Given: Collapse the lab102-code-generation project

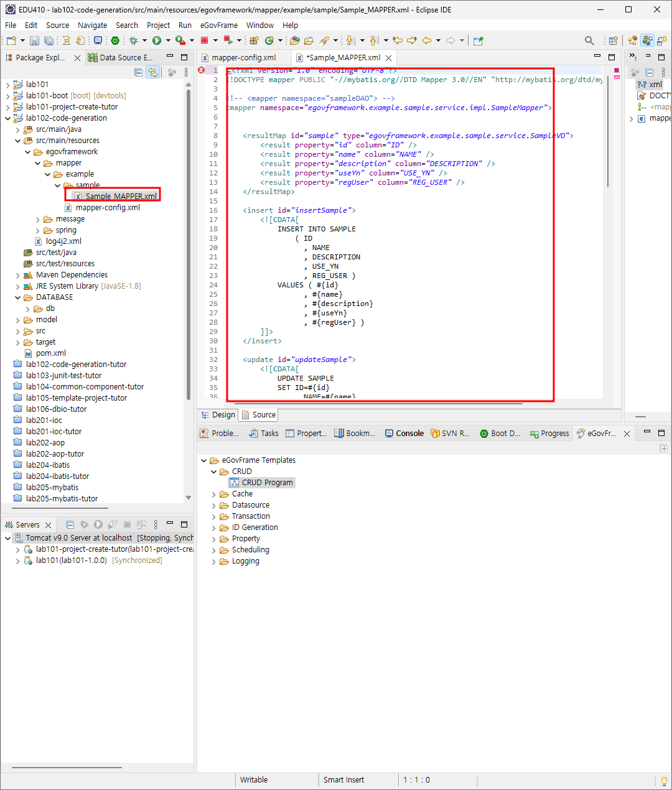Looking at the screenshot, I should point(7,118).
